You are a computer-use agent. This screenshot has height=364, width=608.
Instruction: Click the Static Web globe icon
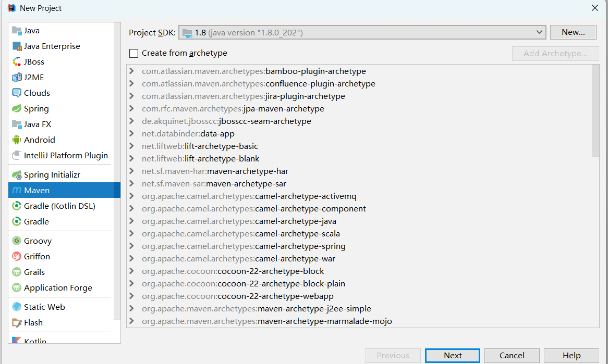(17, 307)
